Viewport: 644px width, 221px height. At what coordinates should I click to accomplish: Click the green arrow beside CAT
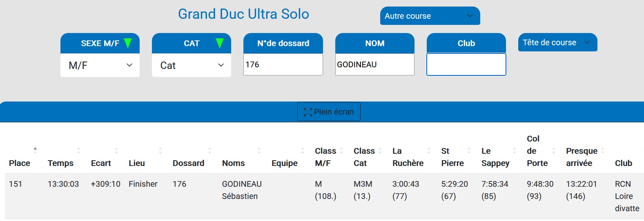220,43
